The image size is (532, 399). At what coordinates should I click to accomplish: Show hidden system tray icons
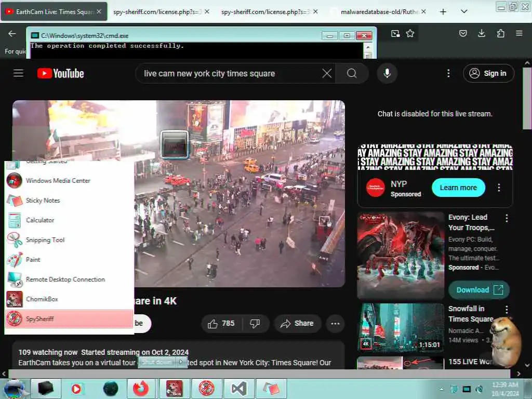click(442, 389)
